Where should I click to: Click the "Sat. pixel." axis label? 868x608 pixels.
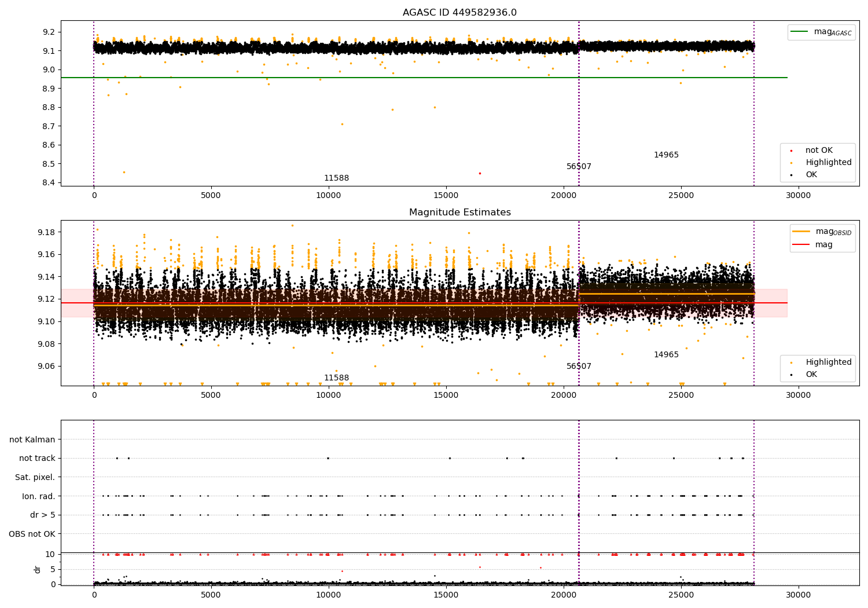35,478
